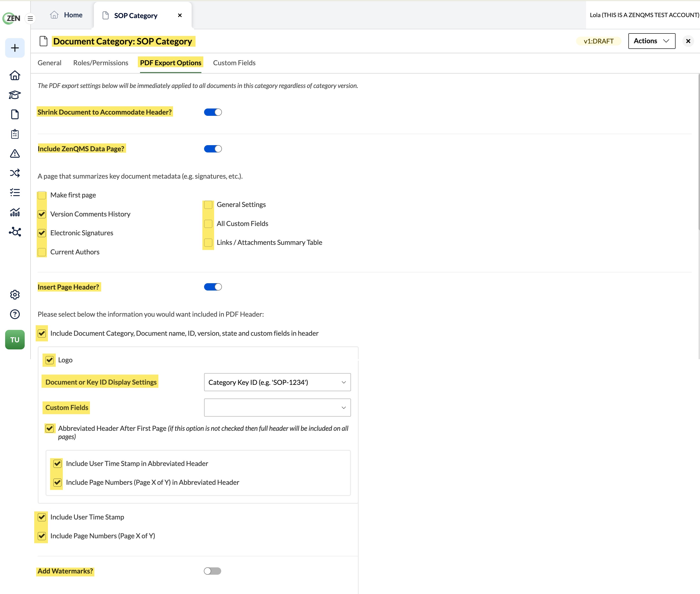The width and height of the screenshot is (700, 594).
Task: Uncheck the Include User Time Stamp checkbox
Action: (42, 517)
